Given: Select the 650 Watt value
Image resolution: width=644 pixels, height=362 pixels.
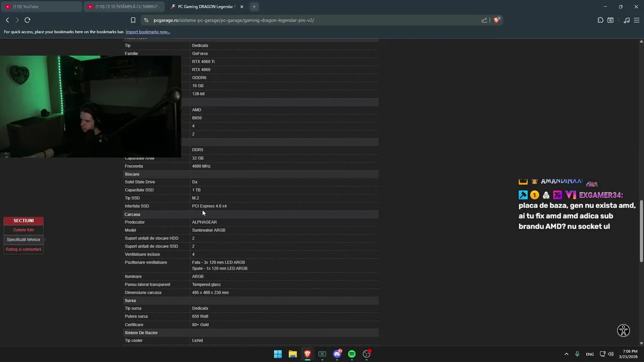Looking at the screenshot, I should (x=200, y=316).
